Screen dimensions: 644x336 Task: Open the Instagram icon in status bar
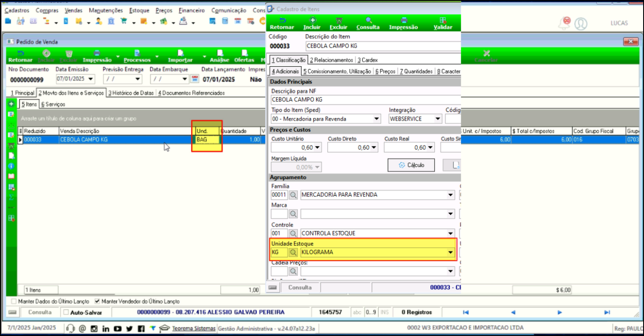click(x=94, y=328)
